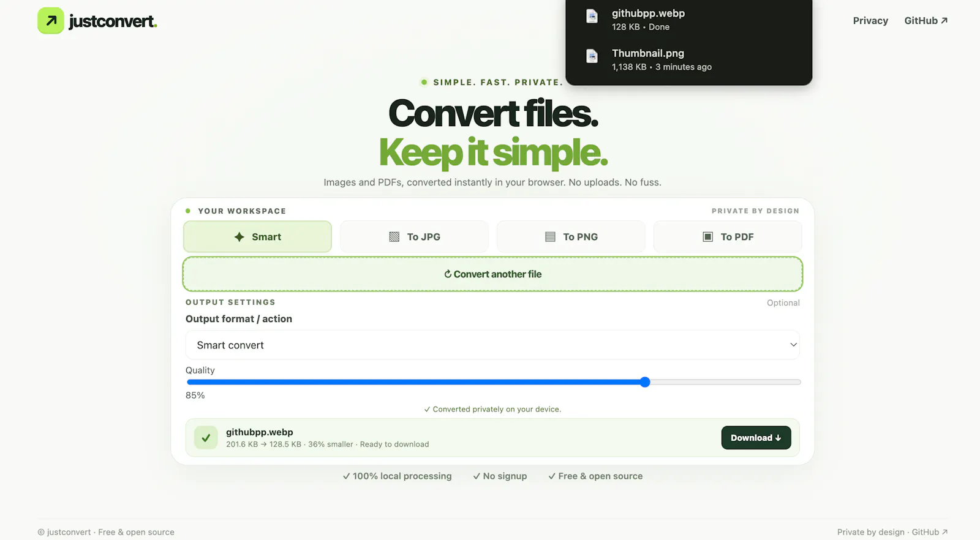Switch to the To JPG tab
The image size is (980, 540).
pos(414,237)
